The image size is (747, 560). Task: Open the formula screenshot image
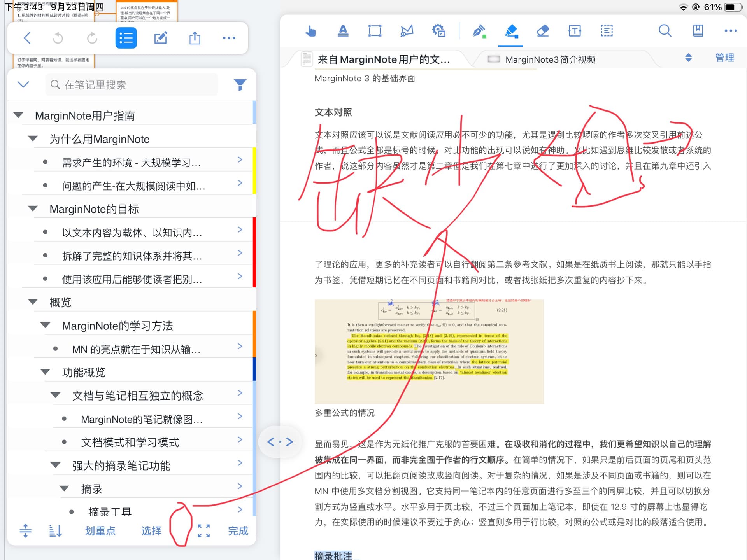pyautogui.click(x=429, y=352)
